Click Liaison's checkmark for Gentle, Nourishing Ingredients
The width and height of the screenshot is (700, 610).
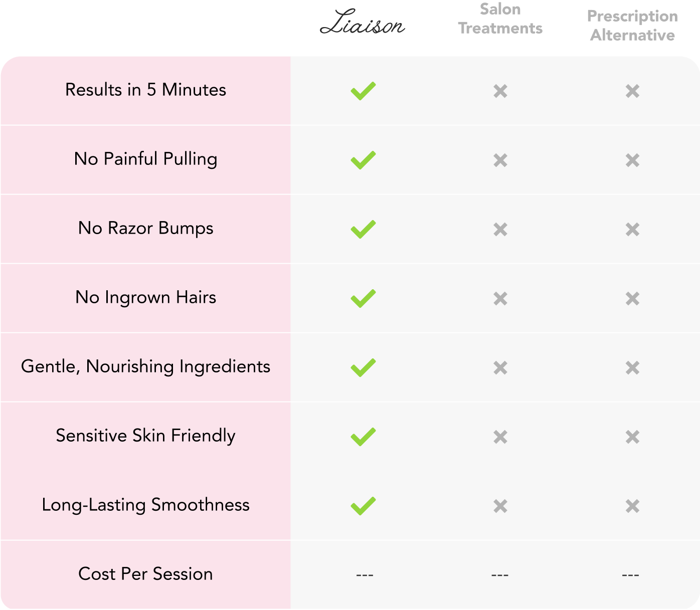(363, 367)
